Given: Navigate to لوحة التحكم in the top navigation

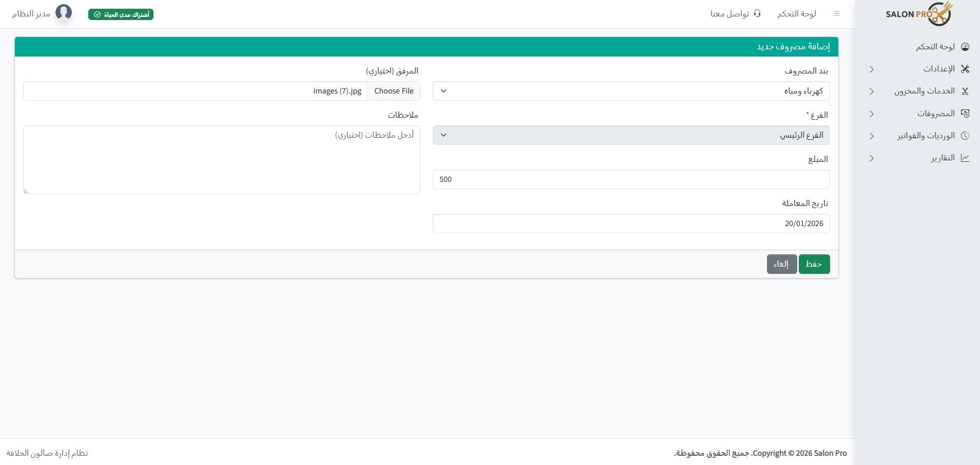Looking at the screenshot, I should tap(797, 13).
